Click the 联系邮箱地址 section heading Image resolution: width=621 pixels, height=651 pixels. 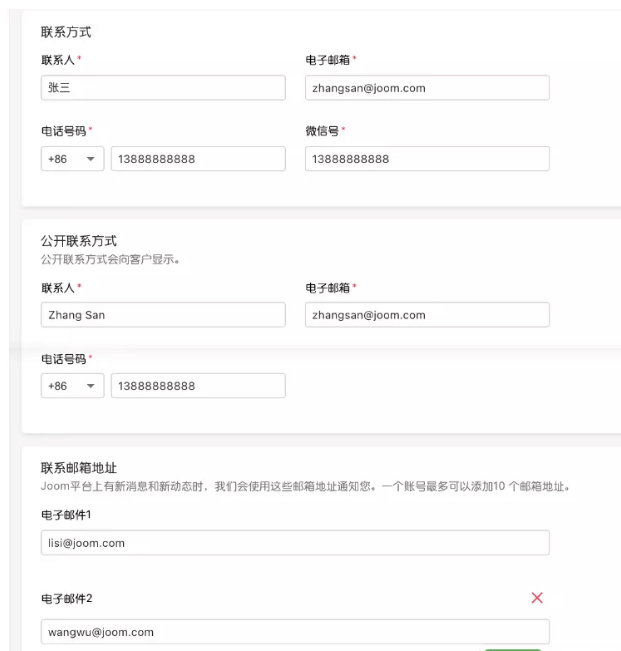tap(79, 468)
